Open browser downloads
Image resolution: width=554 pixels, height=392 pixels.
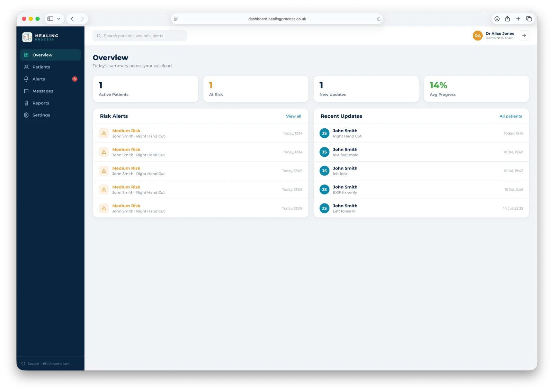pos(497,19)
